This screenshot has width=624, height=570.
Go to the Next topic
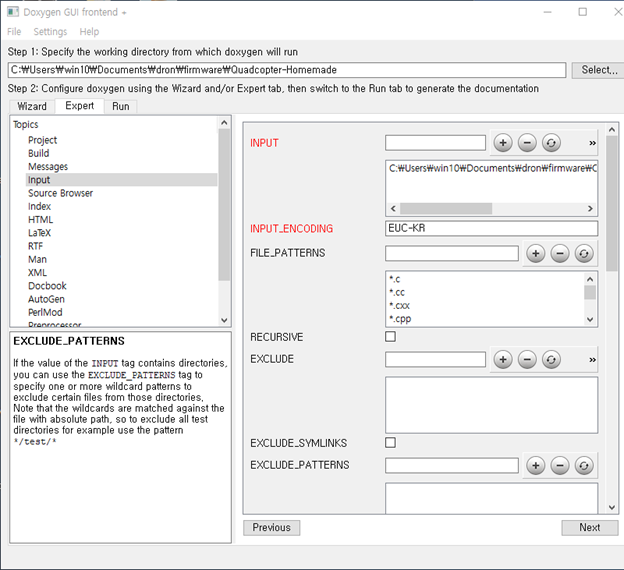589,527
